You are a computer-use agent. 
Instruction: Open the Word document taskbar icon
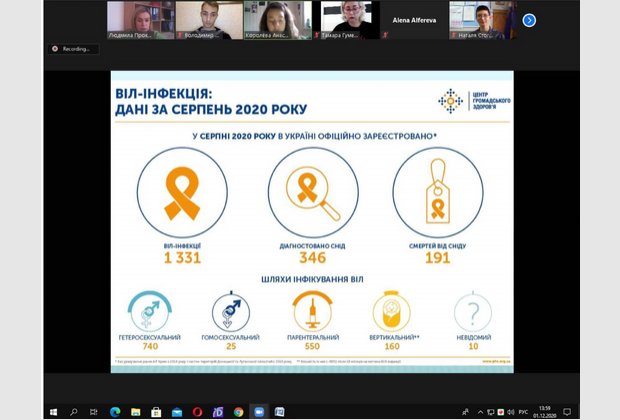point(280,411)
